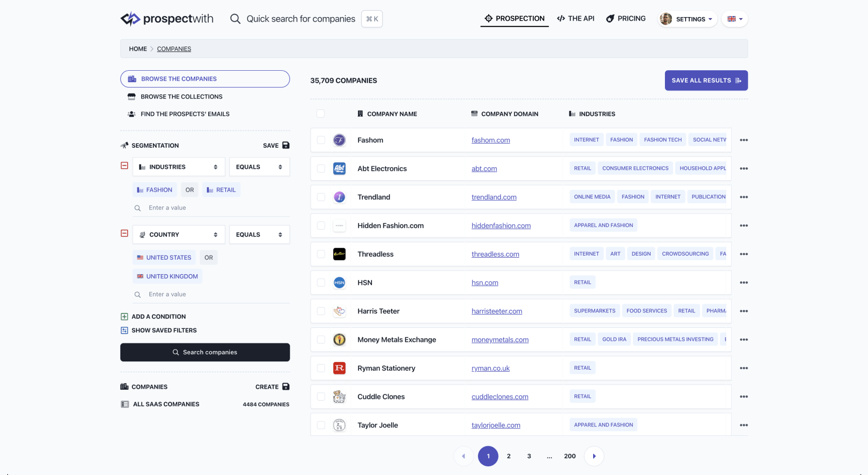Click the Abt Electronics logo
The image size is (868, 475).
[x=339, y=168]
